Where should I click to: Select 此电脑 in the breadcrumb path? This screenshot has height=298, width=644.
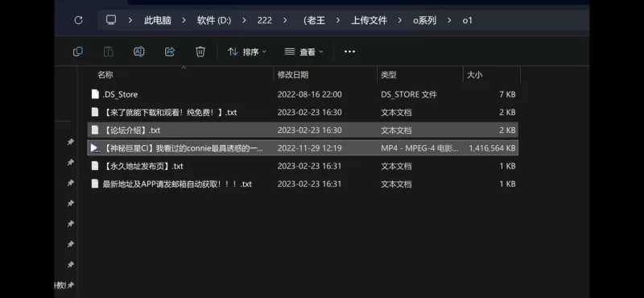click(158, 20)
